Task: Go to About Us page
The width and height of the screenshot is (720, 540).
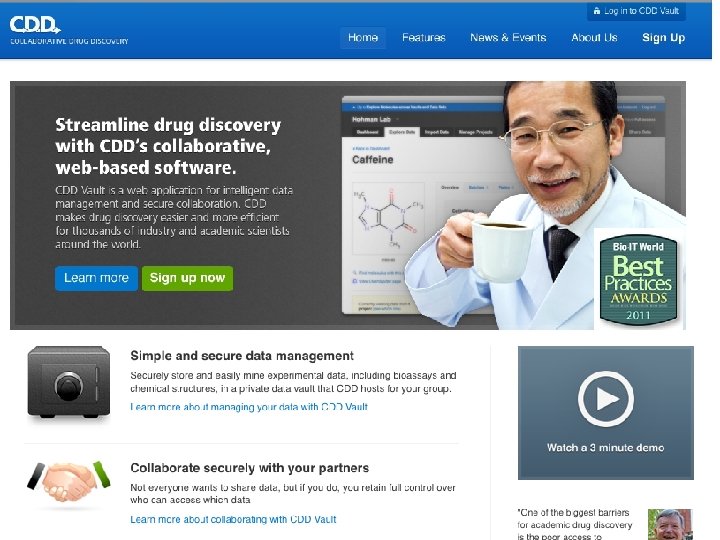Action: (x=594, y=38)
